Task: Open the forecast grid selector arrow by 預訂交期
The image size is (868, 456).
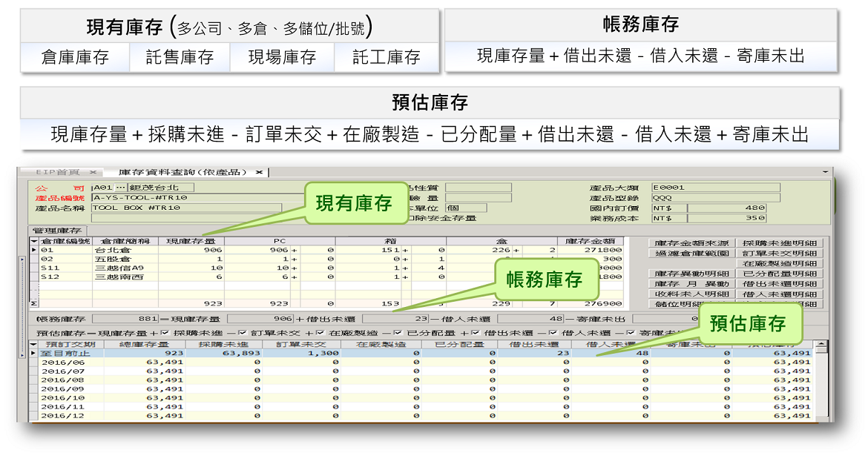Action: [33, 344]
